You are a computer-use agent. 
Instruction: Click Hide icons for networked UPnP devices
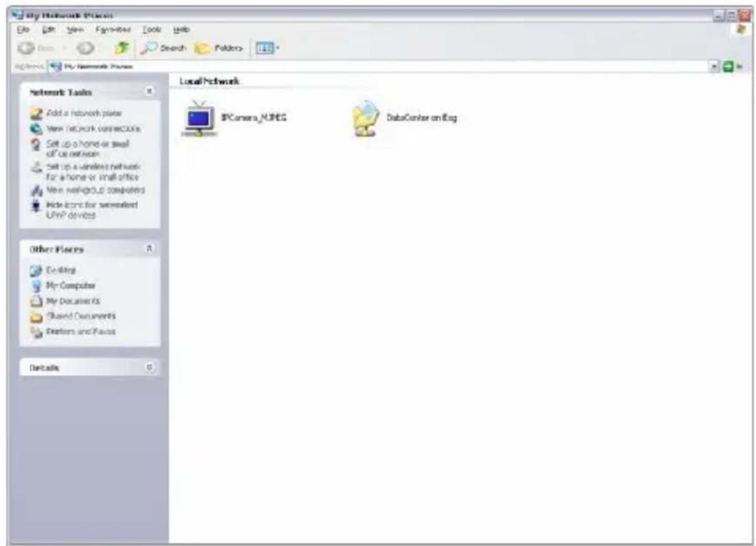pos(92,210)
